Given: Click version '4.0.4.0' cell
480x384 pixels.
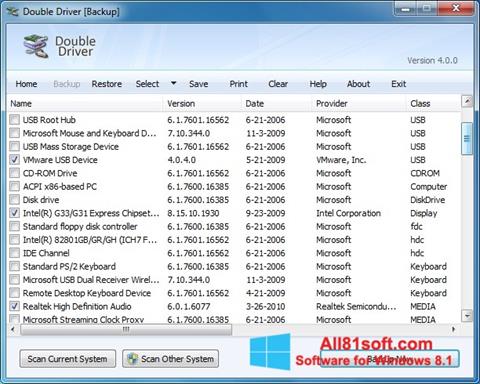Looking at the screenshot, I should (181, 160).
